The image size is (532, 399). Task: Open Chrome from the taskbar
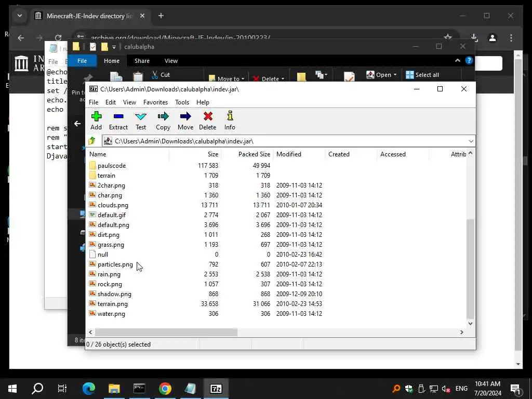(165, 389)
